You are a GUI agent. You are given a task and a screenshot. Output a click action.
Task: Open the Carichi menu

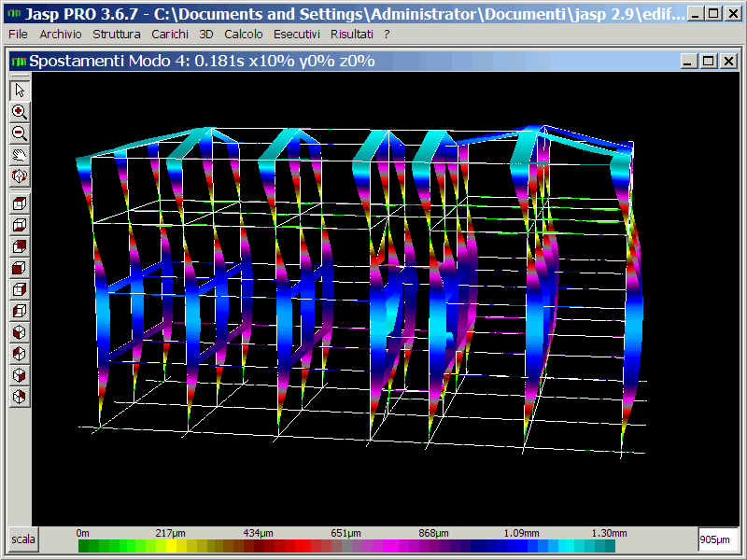pyautogui.click(x=170, y=34)
